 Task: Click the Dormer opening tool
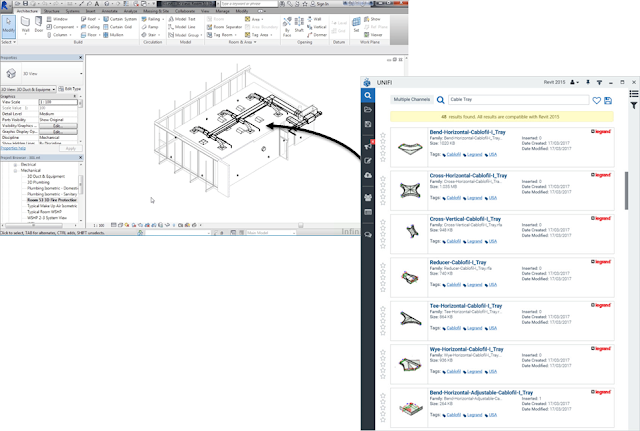pyautogui.click(x=317, y=35)
